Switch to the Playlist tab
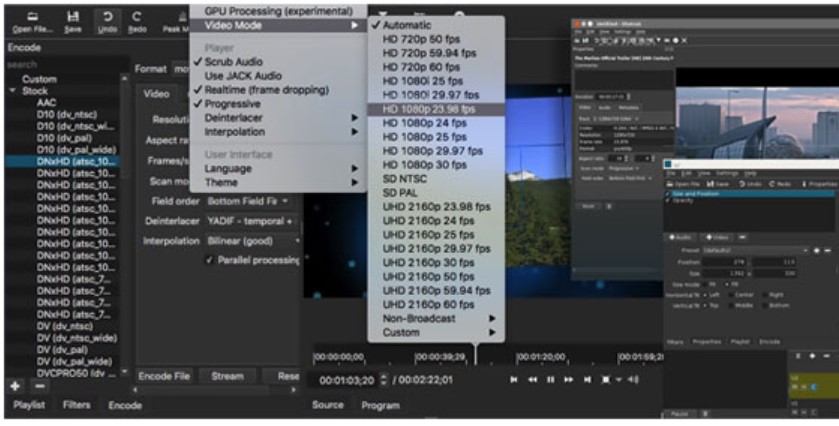This screenshot has width=839, height=426. 29,405
